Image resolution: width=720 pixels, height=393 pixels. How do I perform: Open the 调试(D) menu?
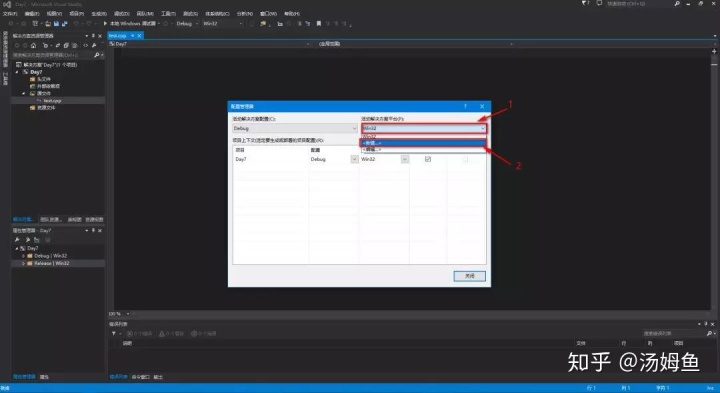(x=122, y=14)
